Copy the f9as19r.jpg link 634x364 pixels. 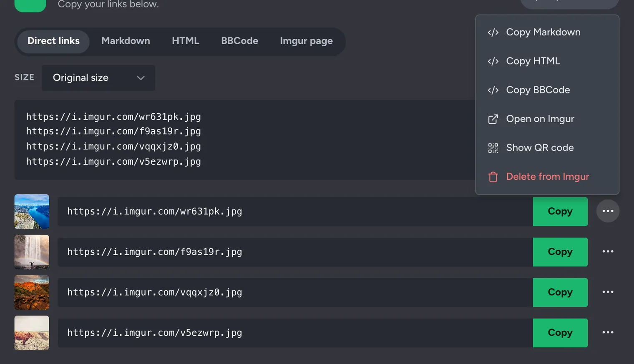tap(560, 252)
